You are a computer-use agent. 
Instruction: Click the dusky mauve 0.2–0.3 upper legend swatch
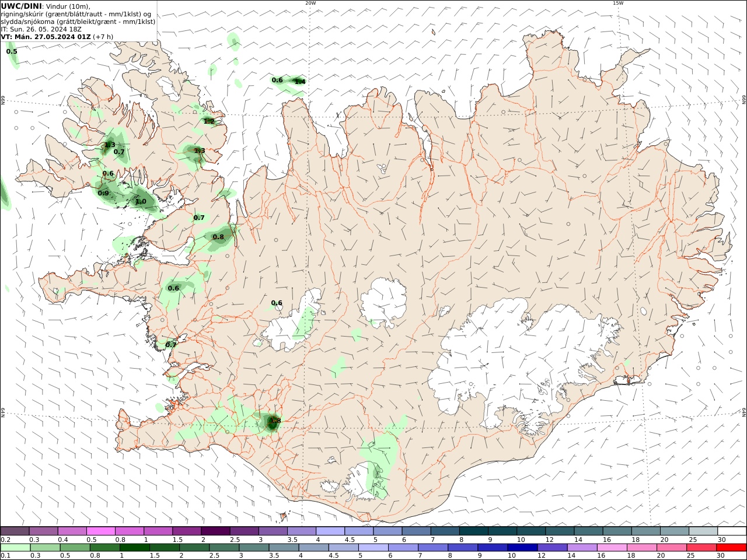[15, 531]
